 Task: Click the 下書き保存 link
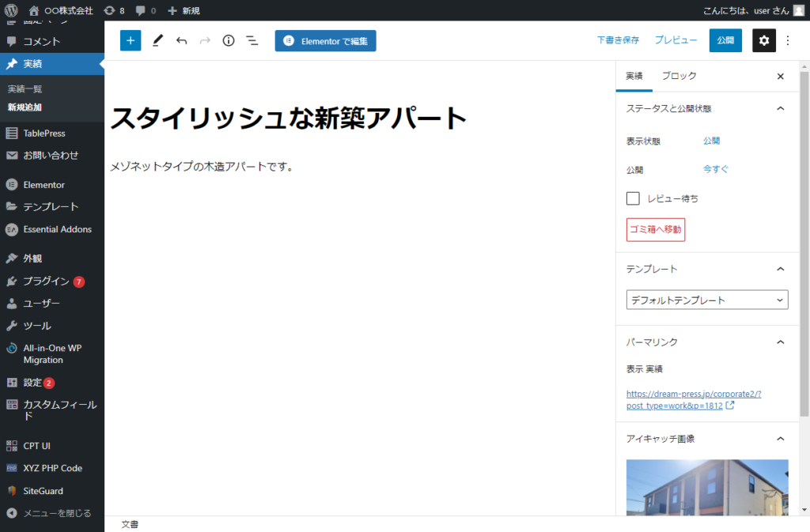click(618, 40)
